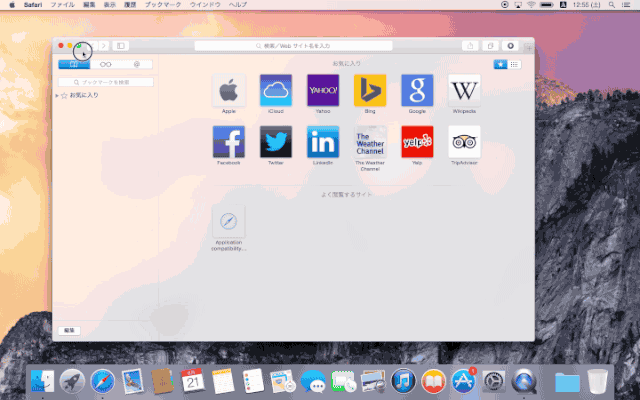The image size is (640, 400).
Task: Open App Store icon in the Dock
Action: coord(464,381)
